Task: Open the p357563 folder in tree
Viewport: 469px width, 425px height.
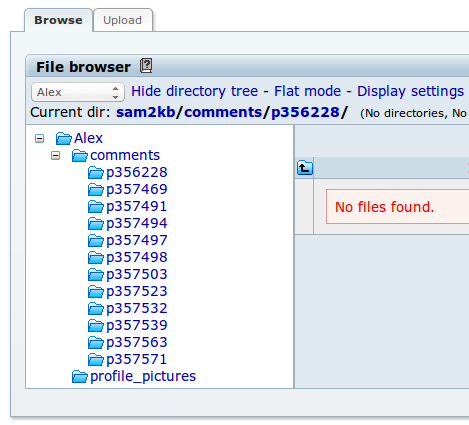Action: [x=137, y=342]
